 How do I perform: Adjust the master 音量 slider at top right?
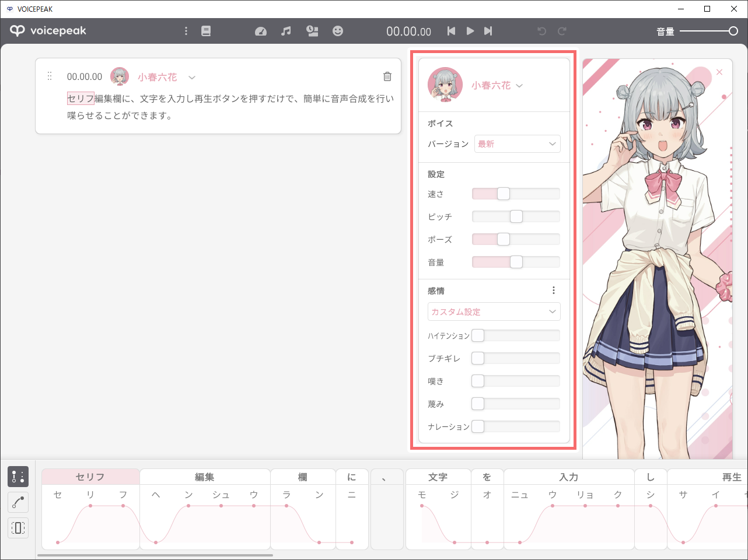point(709,31)
